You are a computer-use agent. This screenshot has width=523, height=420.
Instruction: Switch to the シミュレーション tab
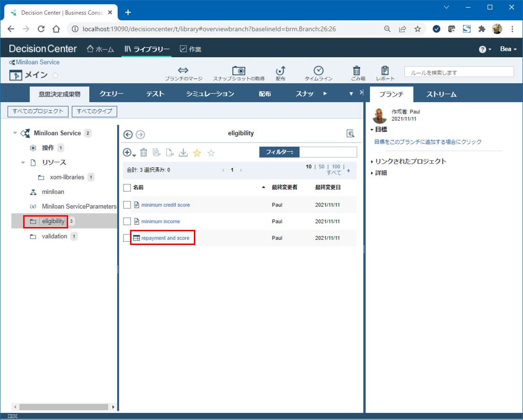(210, 94)
